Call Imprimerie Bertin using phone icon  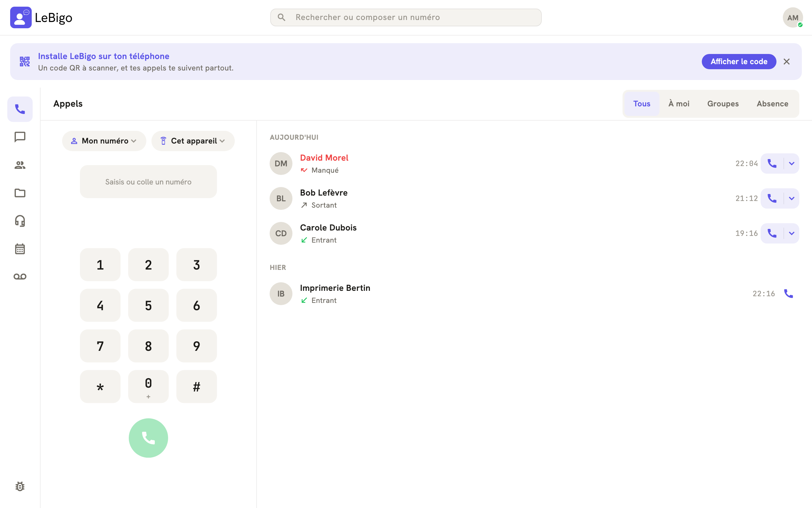tap(788, 294)
